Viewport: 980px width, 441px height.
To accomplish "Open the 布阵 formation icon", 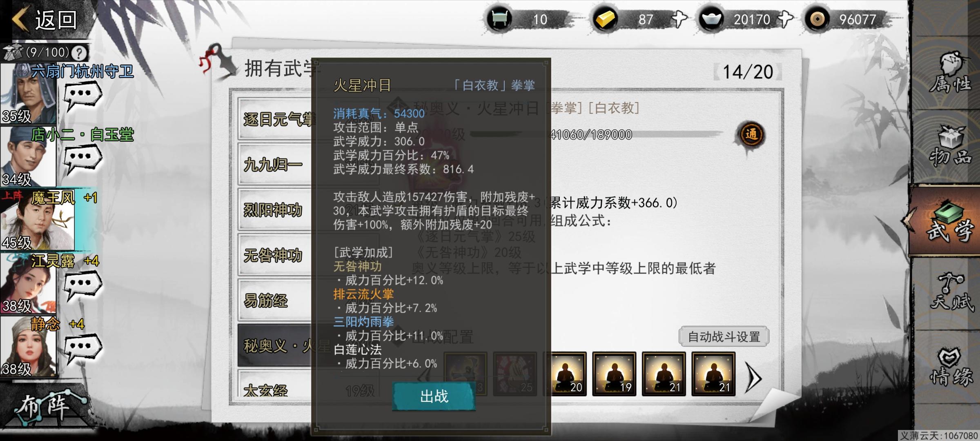I will (x=45, y=406).
